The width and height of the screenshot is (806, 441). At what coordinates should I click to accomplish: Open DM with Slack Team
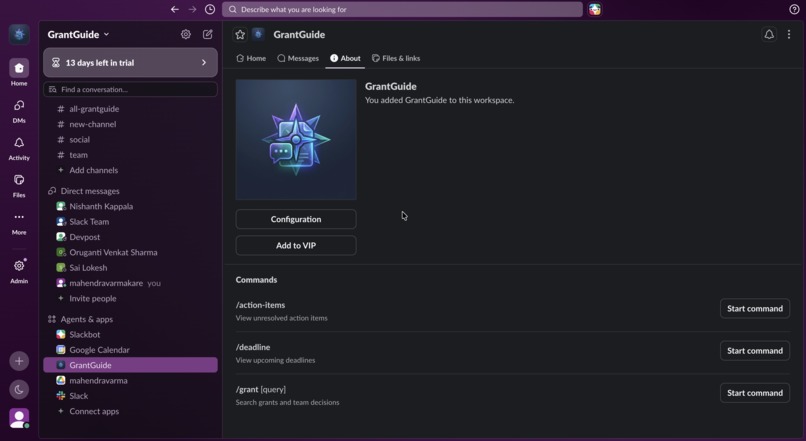[x=131, y=222]
